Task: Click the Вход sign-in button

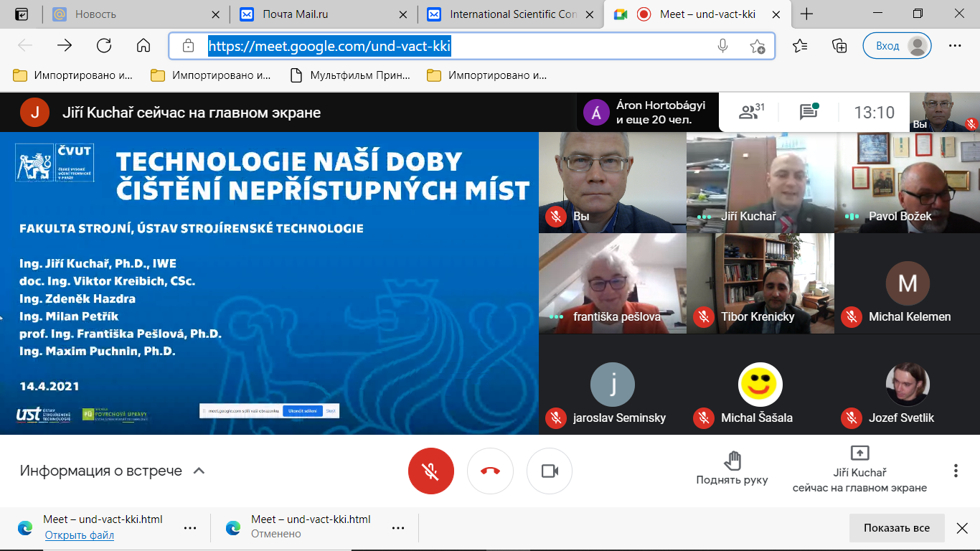Action: tap(897, 46)
